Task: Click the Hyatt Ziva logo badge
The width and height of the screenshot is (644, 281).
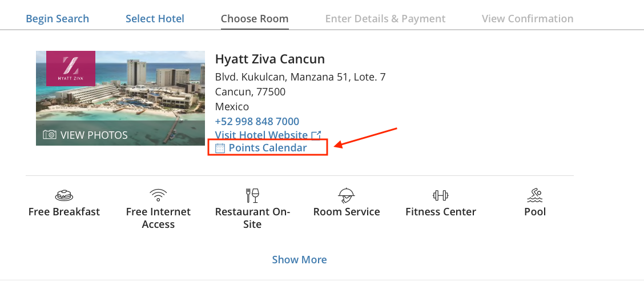Action: tap(71, 69)
